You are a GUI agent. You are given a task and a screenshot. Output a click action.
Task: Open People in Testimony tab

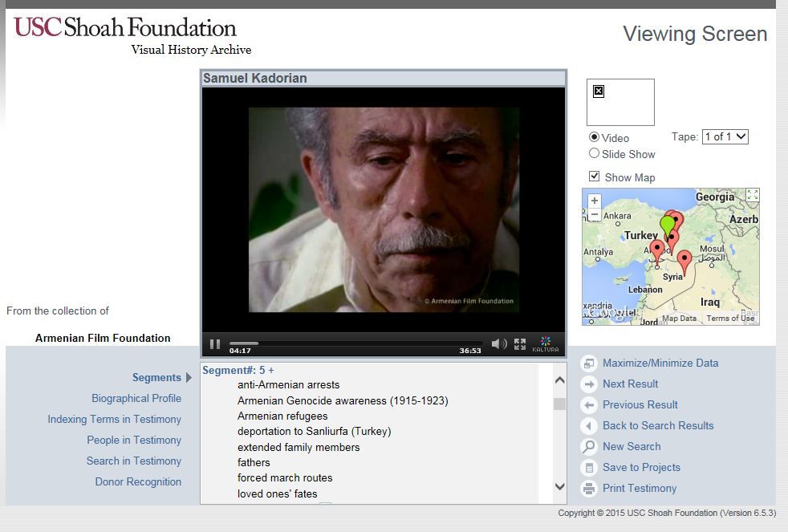click(134, 440)
